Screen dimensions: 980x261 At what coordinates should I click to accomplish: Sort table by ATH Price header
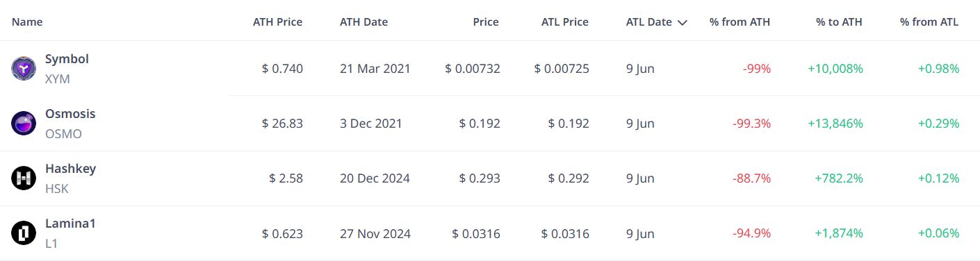[277, 22]
